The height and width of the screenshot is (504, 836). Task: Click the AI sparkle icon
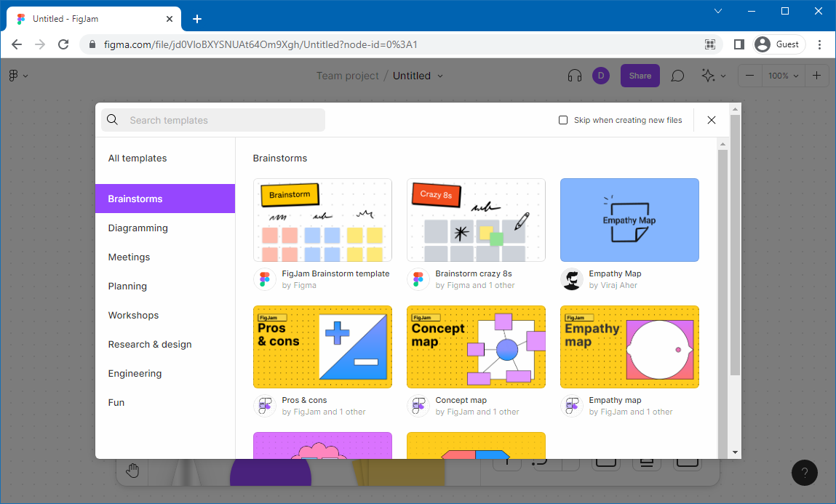tap(708, 76)
